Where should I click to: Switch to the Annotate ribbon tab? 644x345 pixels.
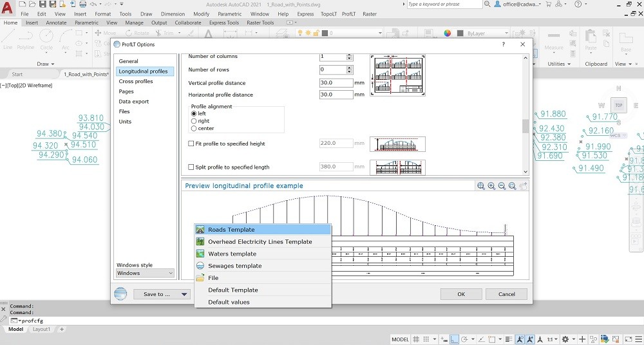pyautogui.click(x=56, y=23)
